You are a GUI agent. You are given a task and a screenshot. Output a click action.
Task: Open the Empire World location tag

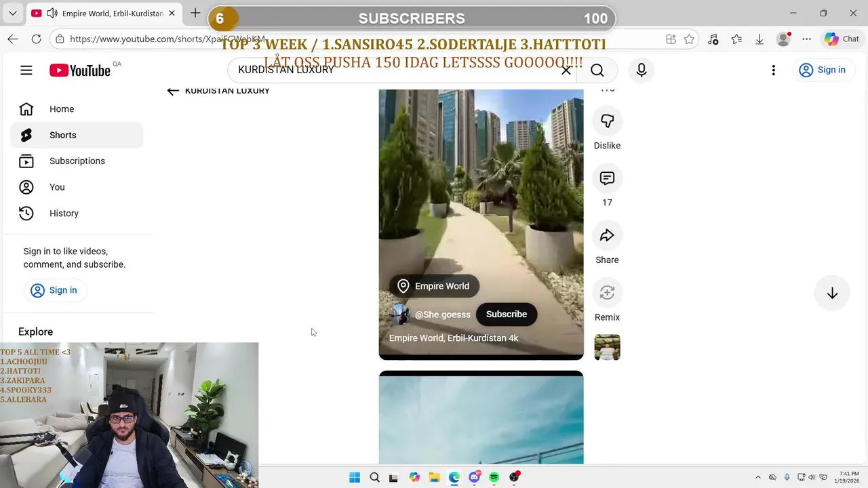click(434, 286)
